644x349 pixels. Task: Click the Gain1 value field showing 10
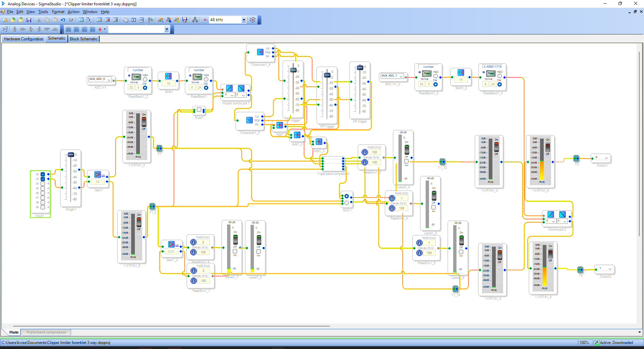point(98,182)
